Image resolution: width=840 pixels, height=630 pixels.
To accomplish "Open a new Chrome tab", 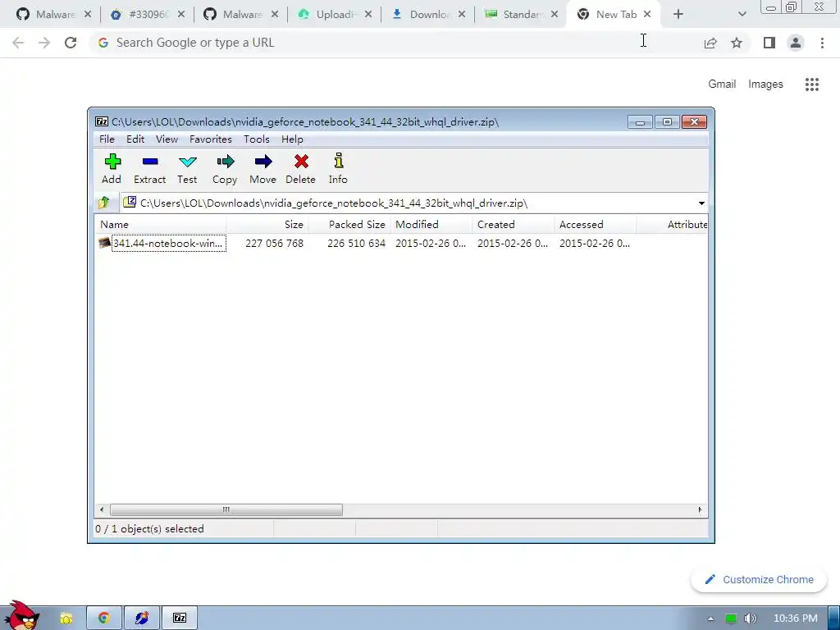I will [678, 15].
